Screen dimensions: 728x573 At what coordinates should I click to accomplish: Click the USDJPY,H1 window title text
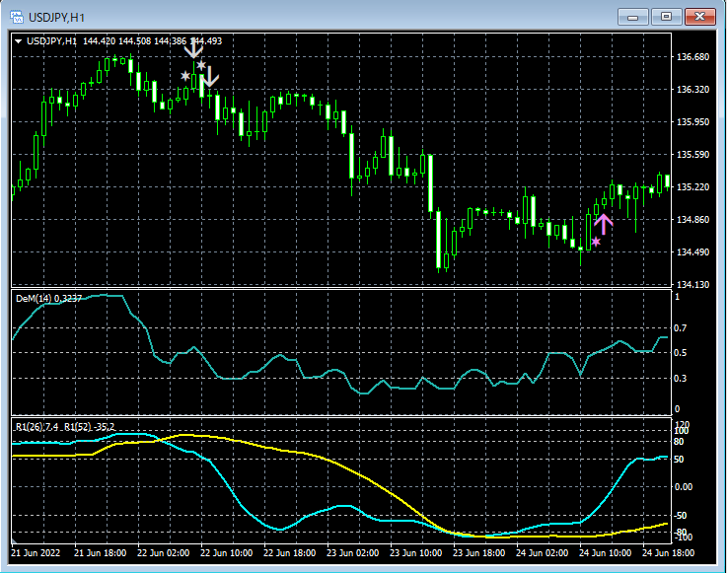[55, 16]
